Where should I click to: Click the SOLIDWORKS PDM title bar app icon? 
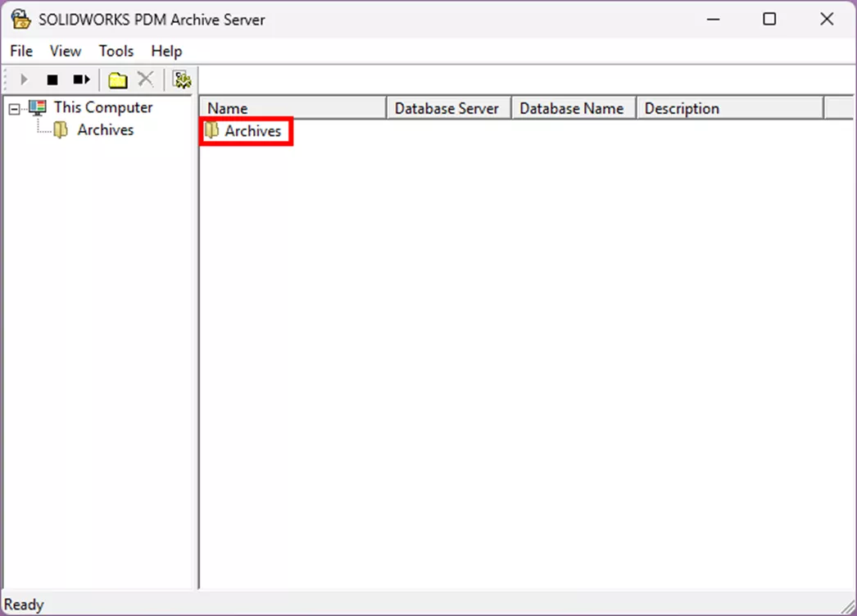(x=20, y=19)
